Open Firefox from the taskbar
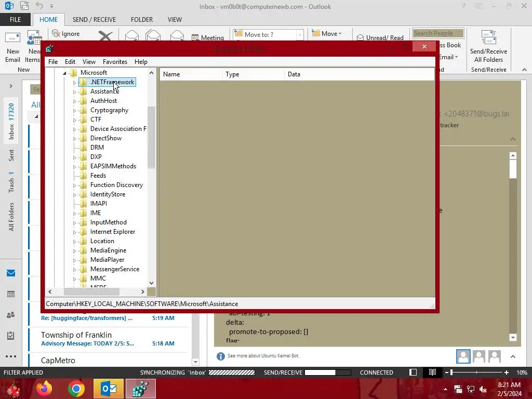The image size is (532, 399). [45, 389]
